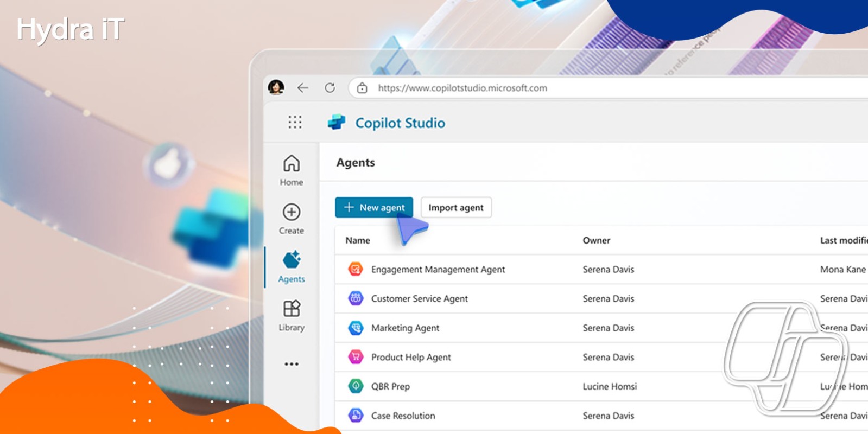Screen dimensions: 868x434
Task: Click owner Serena Davis in Customer Service row
Action: point(609,299)
